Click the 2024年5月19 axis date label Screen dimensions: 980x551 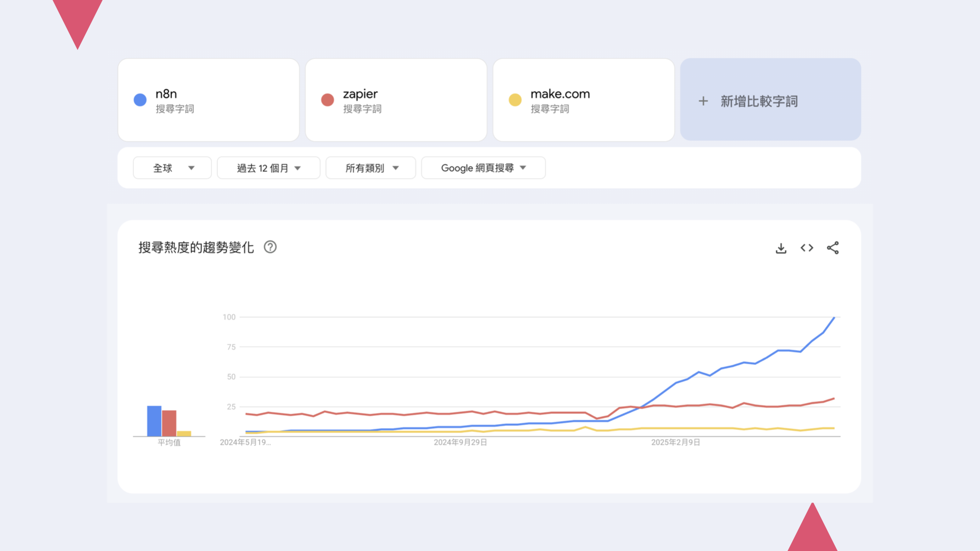click(x=245, y=442)
